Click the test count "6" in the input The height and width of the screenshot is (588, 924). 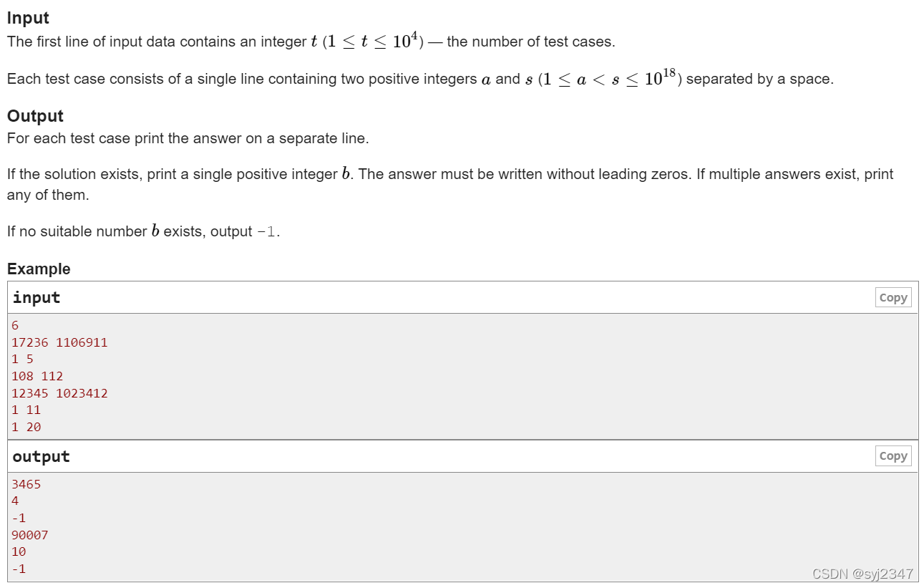point(15,325)
